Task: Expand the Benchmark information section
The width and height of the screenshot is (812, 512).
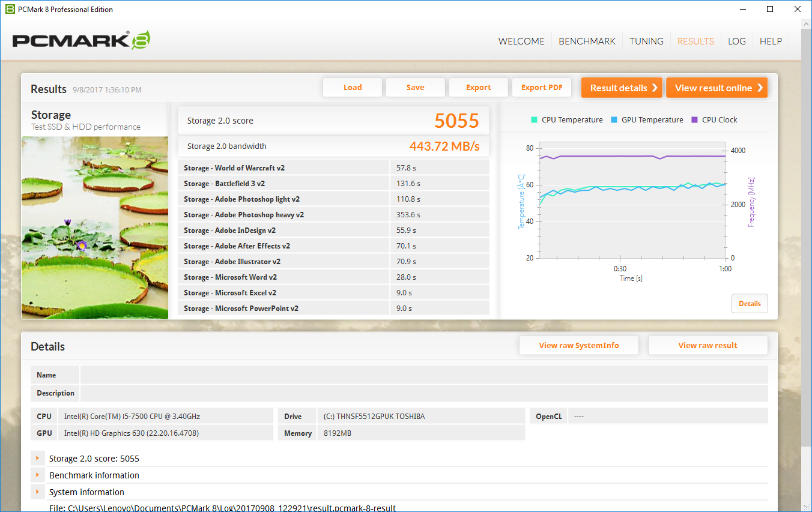Action: 37,475
